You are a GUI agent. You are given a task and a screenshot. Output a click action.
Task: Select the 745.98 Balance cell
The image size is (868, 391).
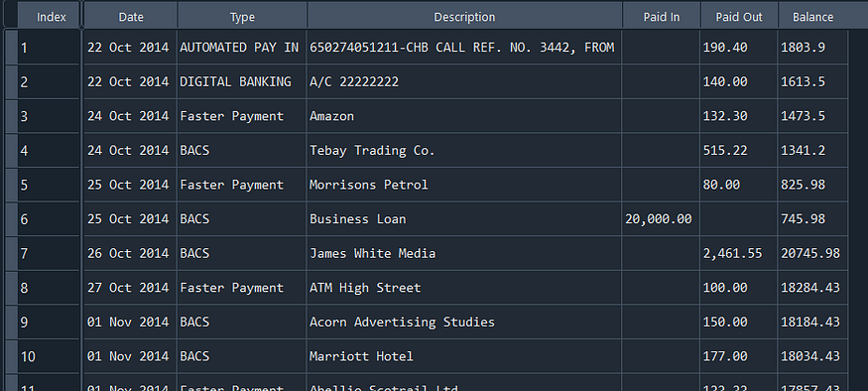pos(812,218)
